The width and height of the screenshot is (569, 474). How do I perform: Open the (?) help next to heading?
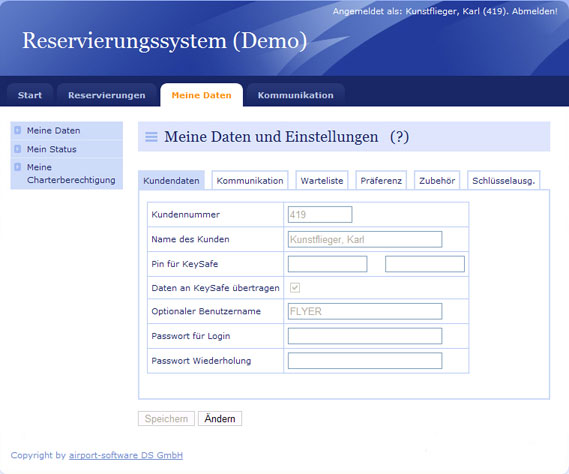coord(399,137)
